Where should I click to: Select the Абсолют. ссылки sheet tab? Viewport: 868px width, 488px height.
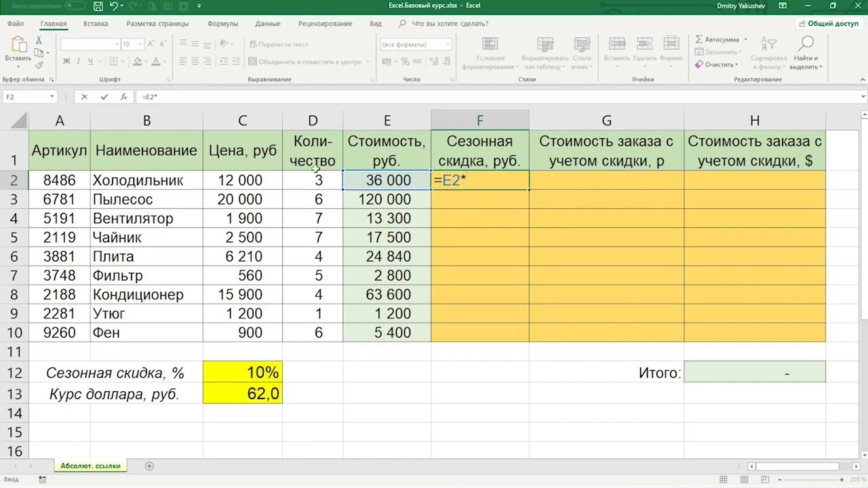point(90,466)
